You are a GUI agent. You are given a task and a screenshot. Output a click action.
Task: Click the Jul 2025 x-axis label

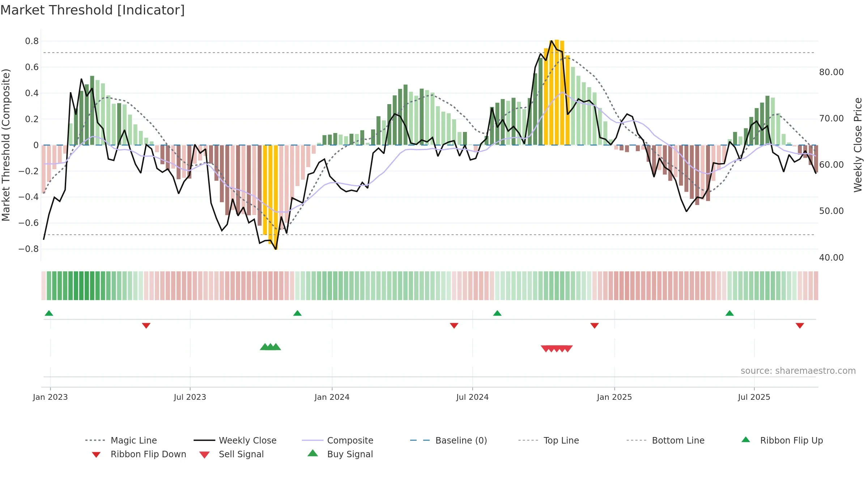754,397
